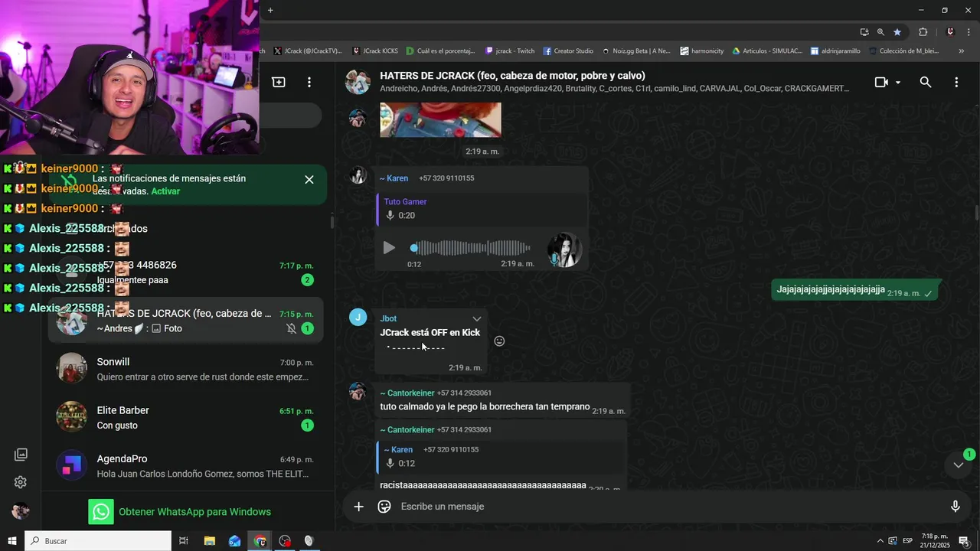This screenshot has width=980, height=551.
Task: Open HATERS DE JCRACK chat in list
Action: (185, 321)
